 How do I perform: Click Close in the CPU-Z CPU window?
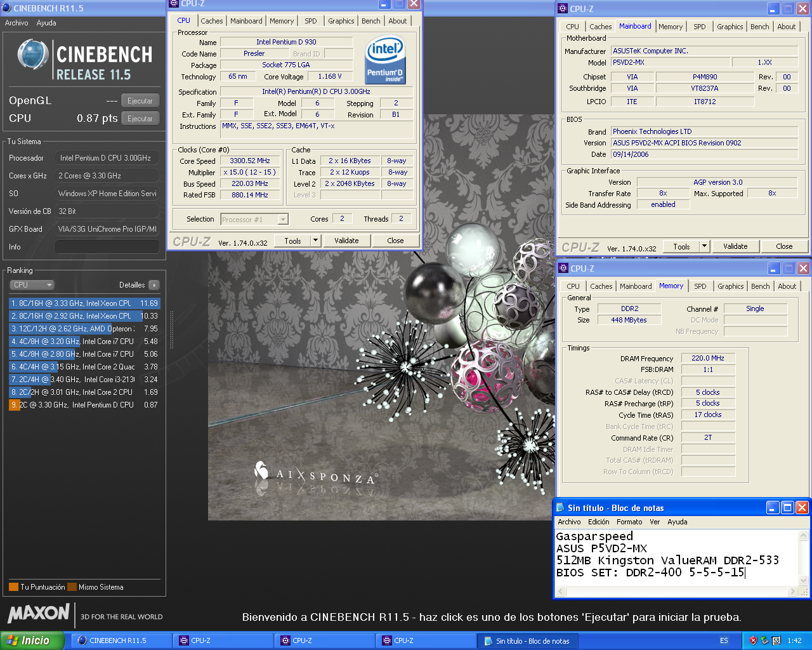pos(395,241)
